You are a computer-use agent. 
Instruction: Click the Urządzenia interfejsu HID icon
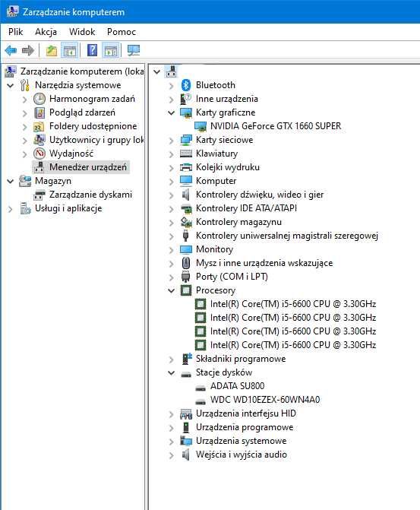[x=186, y=413]
